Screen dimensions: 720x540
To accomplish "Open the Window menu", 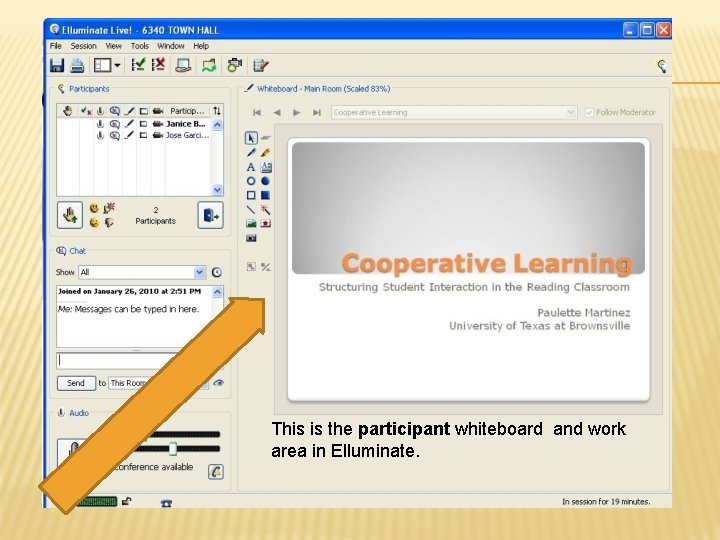I will coord(171,46).
